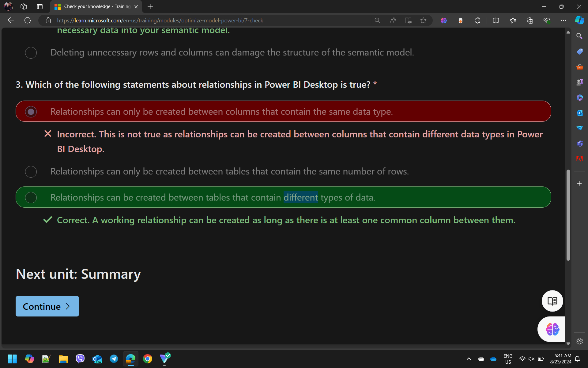Activate Read aloud icon

click(393, 21)
